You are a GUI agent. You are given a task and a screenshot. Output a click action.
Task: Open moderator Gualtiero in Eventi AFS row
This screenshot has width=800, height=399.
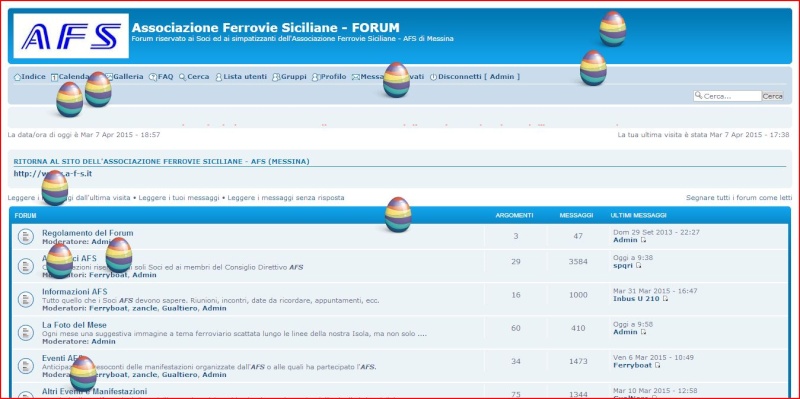[180, 375]
